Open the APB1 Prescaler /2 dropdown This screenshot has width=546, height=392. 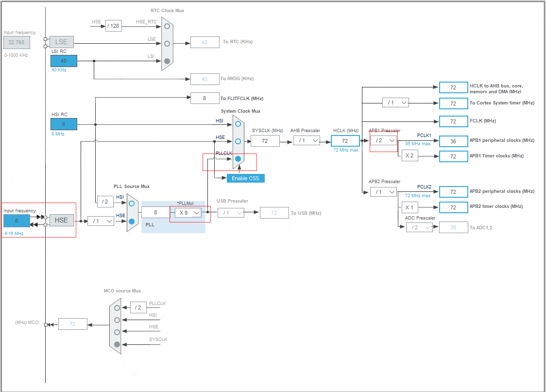pos(383,140)
